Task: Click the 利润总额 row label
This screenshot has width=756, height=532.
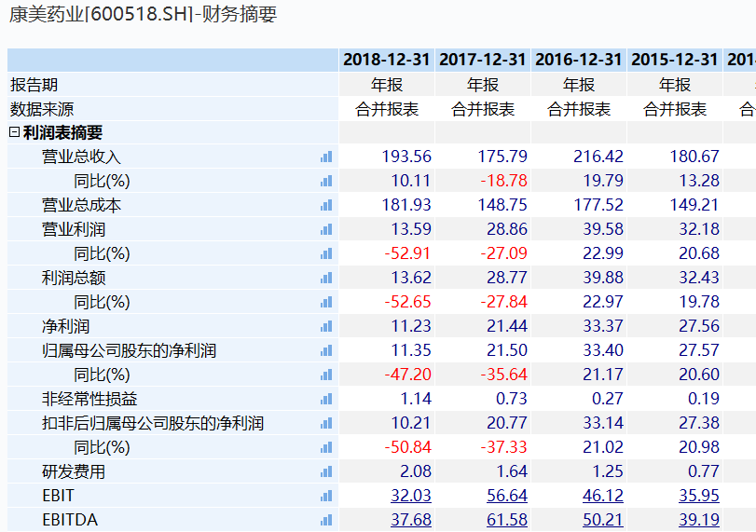Action: [74, 278]
